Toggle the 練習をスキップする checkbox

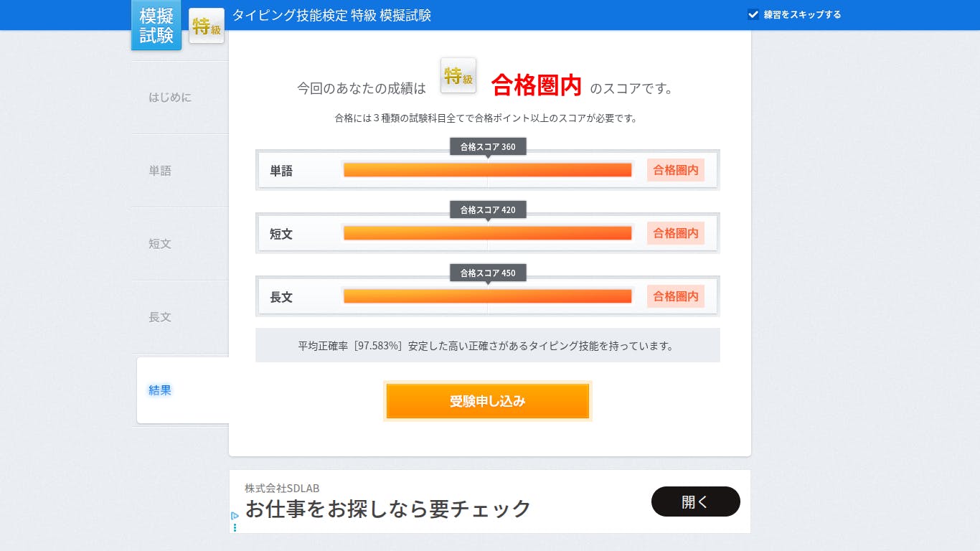[x=753, y=14]
